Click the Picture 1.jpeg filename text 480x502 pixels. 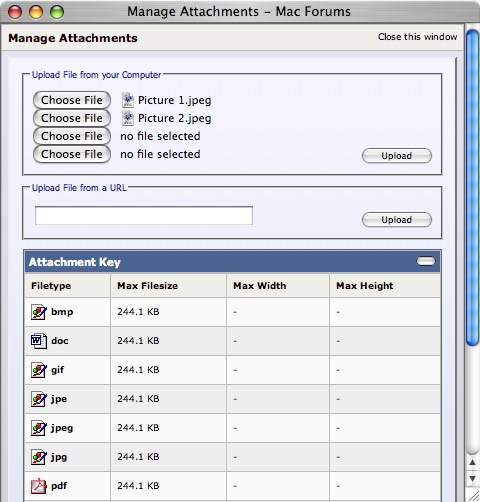click(x=175, y=100)
